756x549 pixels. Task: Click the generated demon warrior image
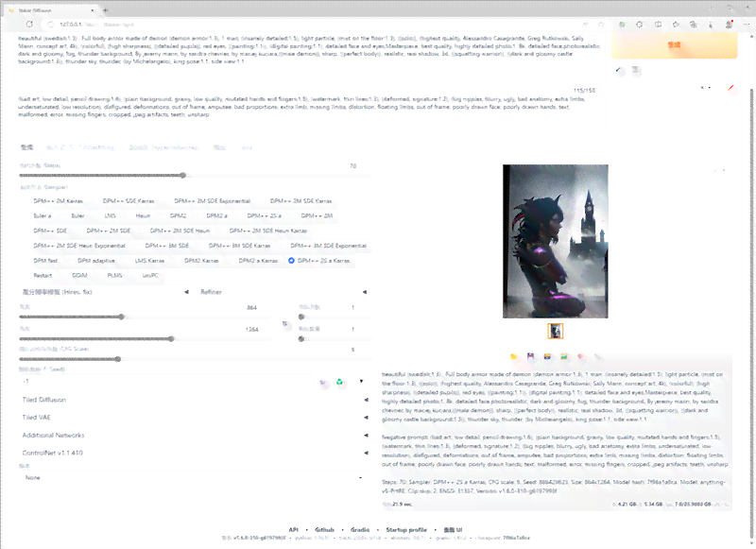(556, 241)
